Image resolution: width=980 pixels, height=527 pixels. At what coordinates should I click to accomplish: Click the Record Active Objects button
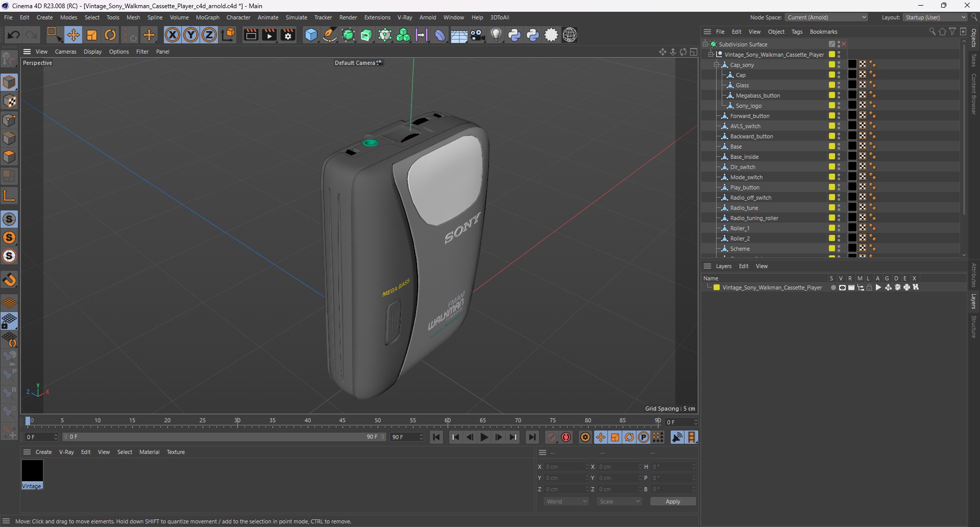[551, 437]
